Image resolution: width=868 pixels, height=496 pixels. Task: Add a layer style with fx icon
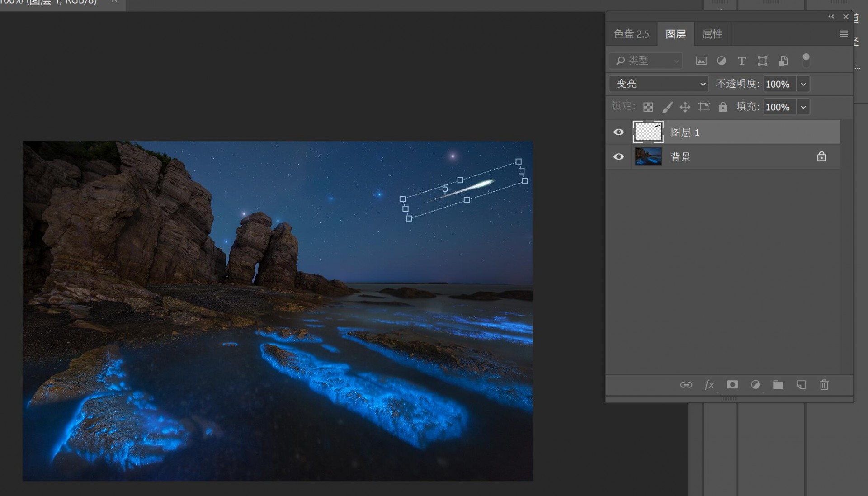(709, 385)
